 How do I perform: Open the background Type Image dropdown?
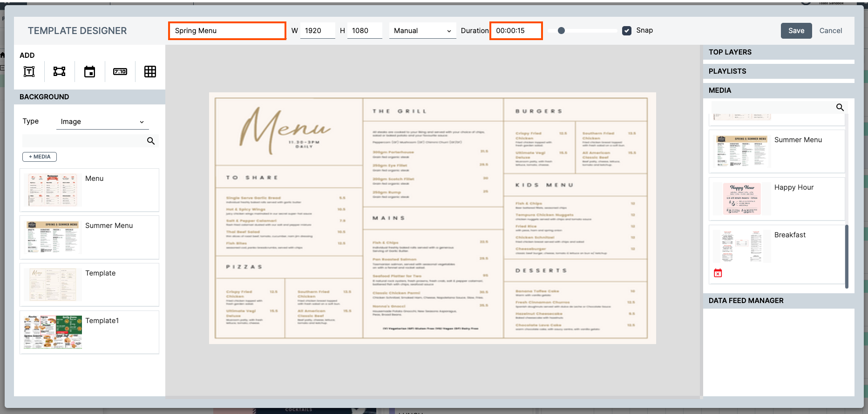102,122
